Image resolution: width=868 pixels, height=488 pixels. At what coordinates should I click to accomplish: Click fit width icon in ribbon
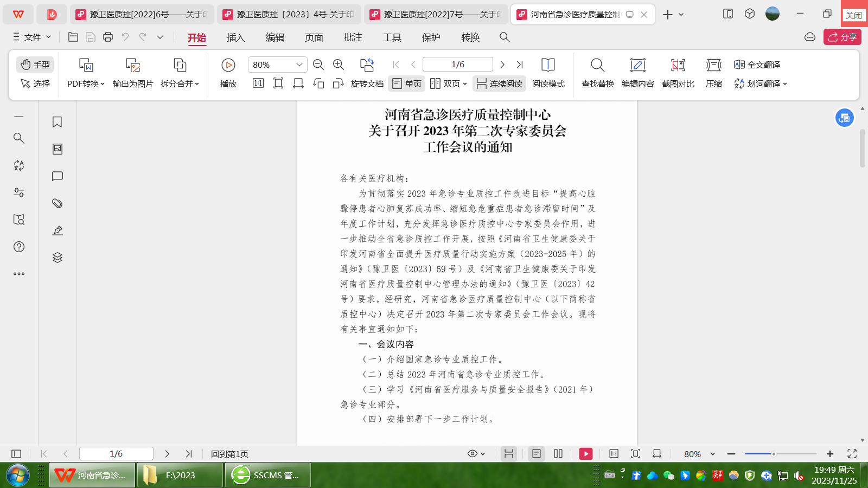click(x=298, y=83)
